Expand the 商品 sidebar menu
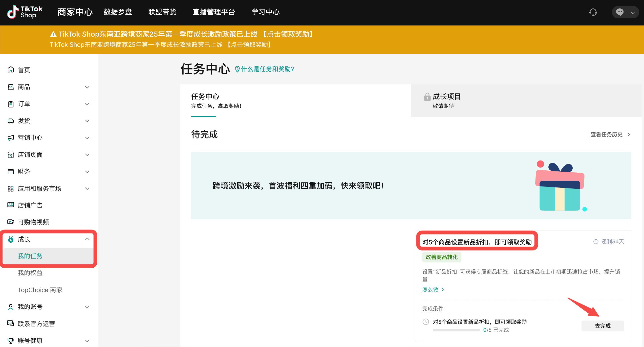Image resolution: width=644 pixels, height=347 pixels. (x=87, y=87)
